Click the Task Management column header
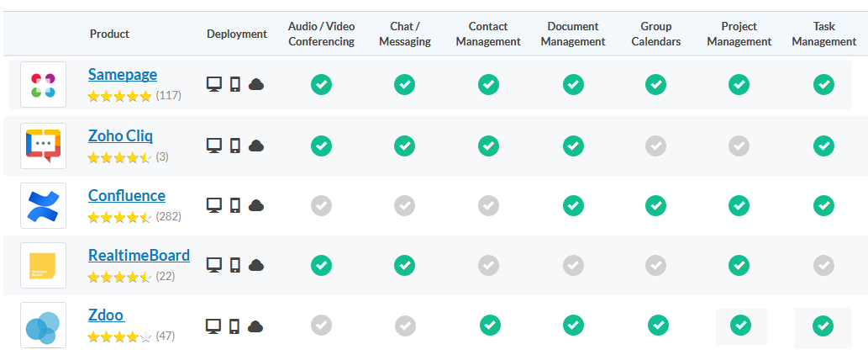The width and height of the screenshot is (868, 355). click(x=824, y=34)
